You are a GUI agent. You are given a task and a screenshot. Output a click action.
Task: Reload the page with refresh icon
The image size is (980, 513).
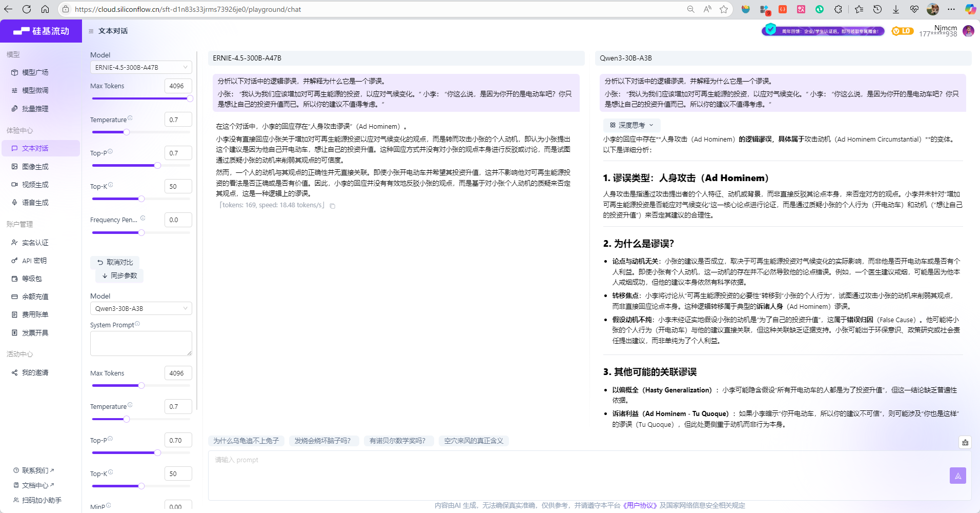click(27, 9)
